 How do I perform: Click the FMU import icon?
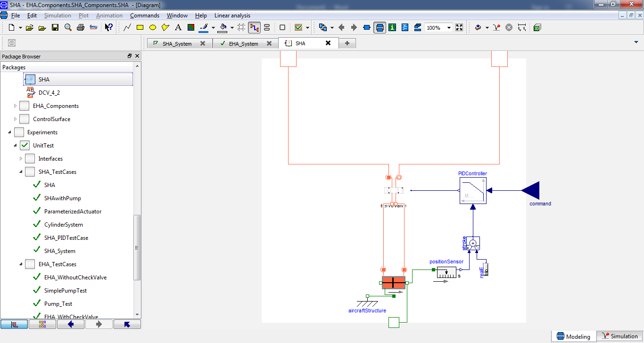93,27
